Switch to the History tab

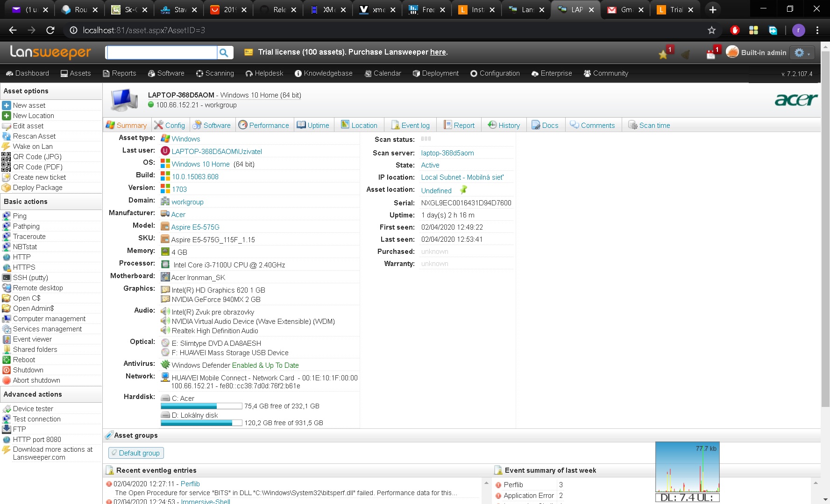pyautogui.click(x=504, y=125)
